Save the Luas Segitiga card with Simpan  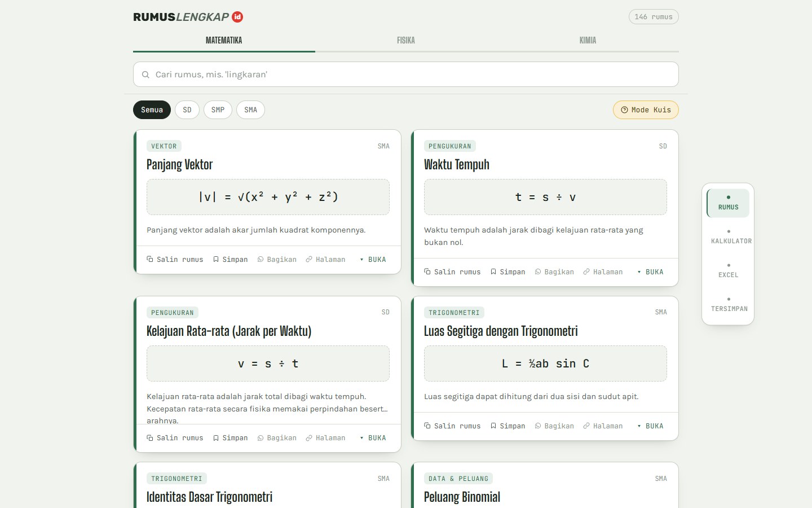click(507, 426)
